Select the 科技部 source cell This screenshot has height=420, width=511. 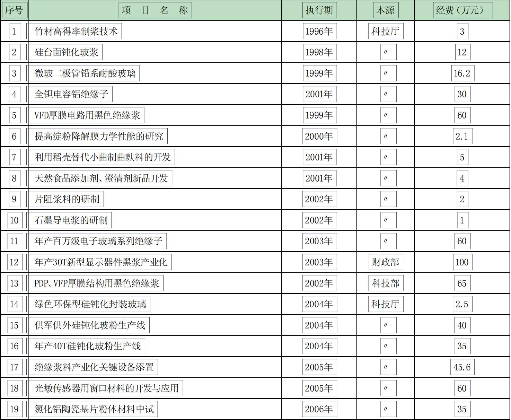coord(386,283)
